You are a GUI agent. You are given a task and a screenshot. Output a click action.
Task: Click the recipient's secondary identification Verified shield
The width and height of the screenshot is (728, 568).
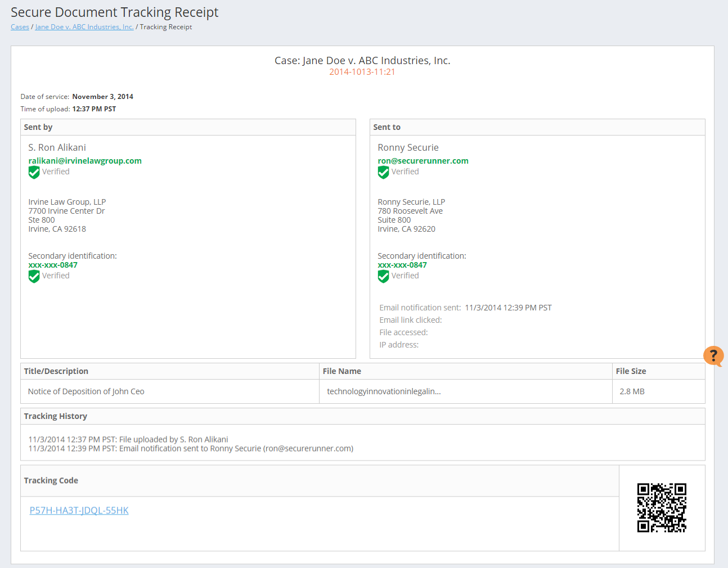(x=384, y=276)
